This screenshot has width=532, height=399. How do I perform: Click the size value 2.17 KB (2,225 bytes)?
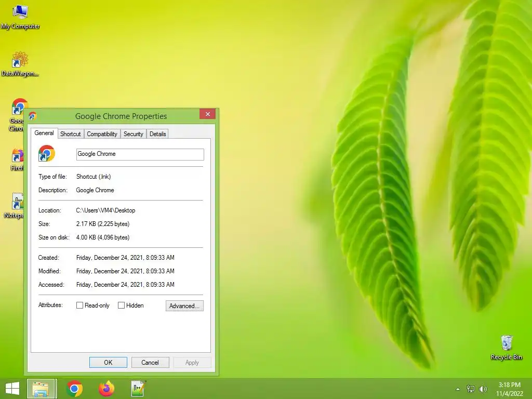pos(103,224)
